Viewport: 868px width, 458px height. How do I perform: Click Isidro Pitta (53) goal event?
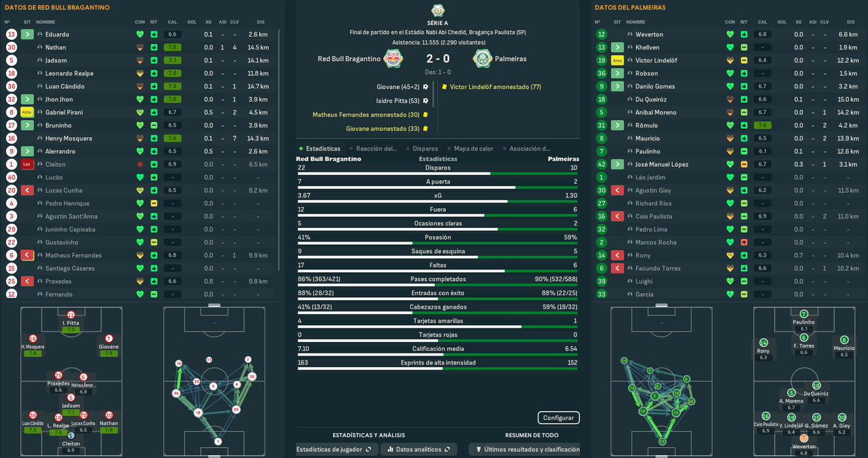pos(398,100)
